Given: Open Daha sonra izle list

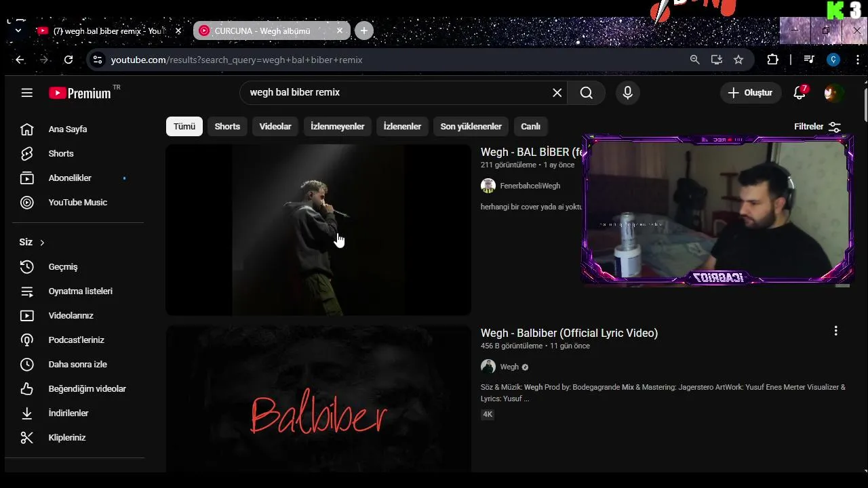Looking at the screenshot, I should tap(78, 365).
